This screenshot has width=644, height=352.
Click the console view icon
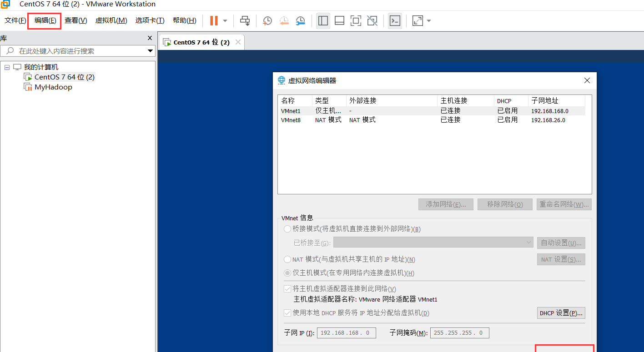click(395, 21)
